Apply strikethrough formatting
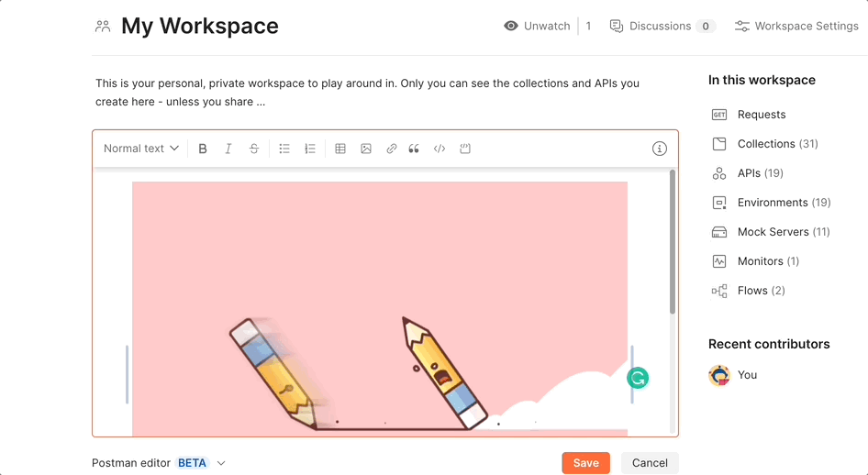 pyautogui.click(x=253, y=149)
